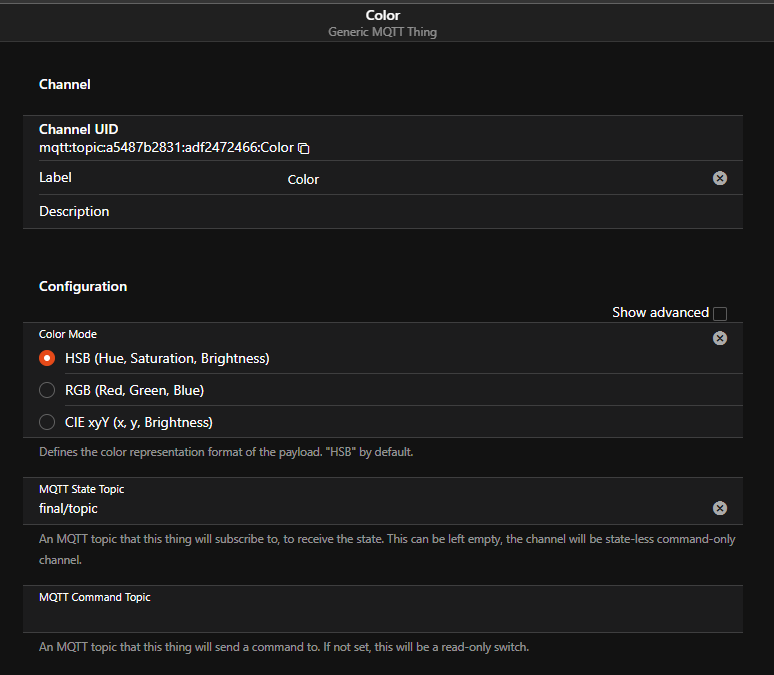Click the Channel section heading
Viewport: 774px width, 675px height.
[65, 84]
